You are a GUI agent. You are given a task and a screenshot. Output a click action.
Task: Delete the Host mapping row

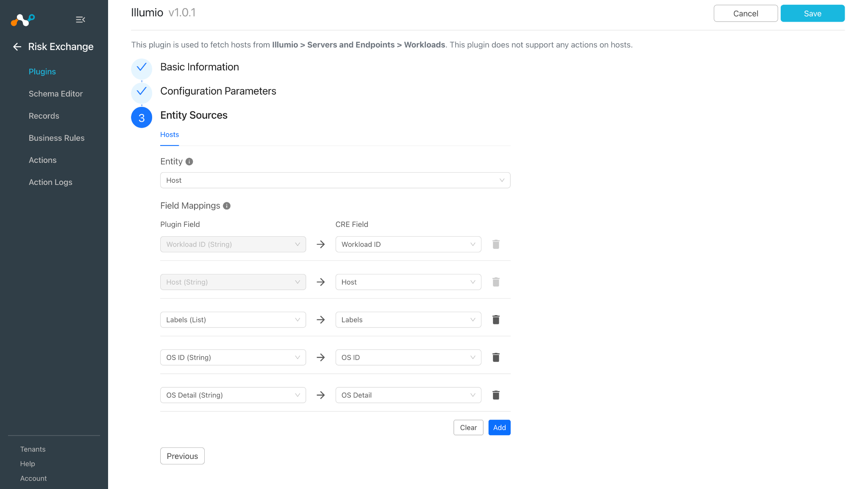pos(496,282)
